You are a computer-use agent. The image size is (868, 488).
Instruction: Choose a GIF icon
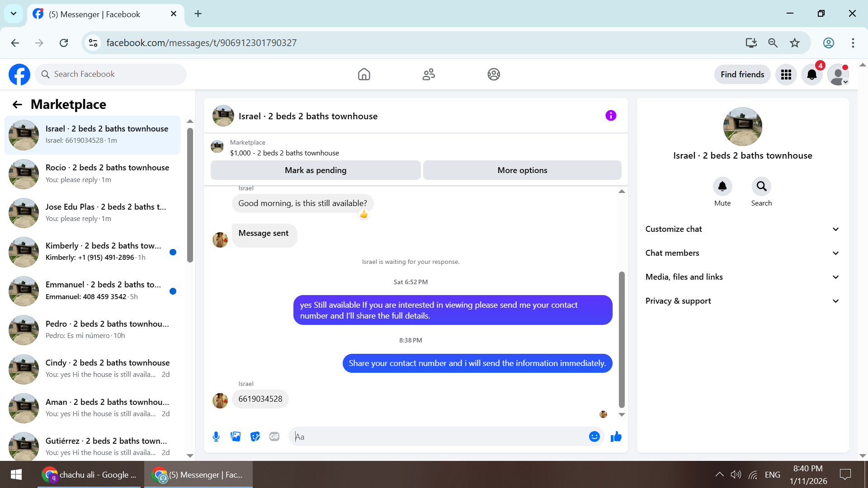coord(274,436)
